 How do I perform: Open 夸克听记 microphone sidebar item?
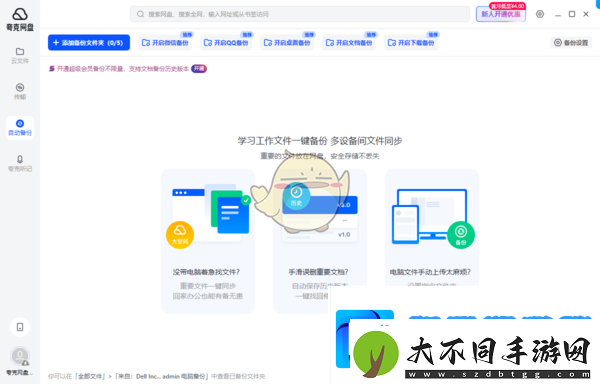(20, 163)
